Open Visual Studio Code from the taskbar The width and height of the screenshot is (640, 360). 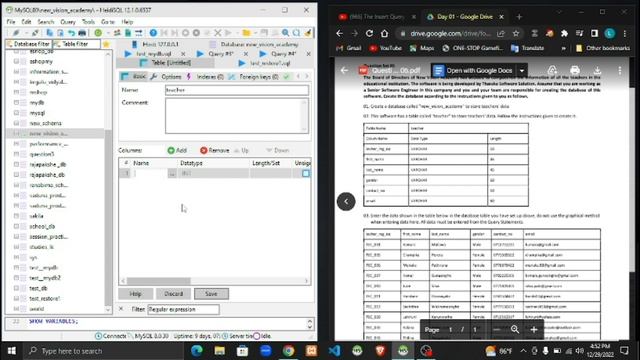click(334, 351)
